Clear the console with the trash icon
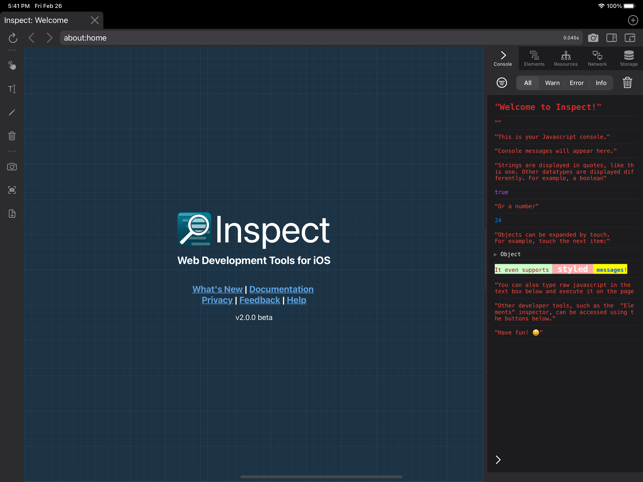The height and width of the screenshot is (482, 643). [x=627, y=83]
